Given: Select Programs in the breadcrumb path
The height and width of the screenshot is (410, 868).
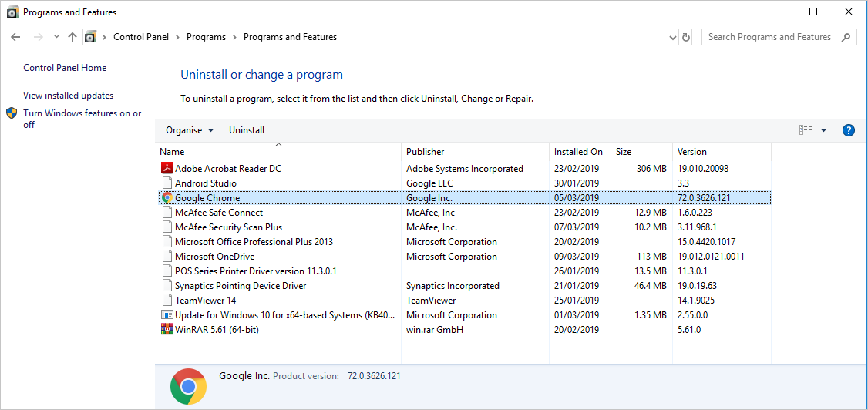Looking at the screenshot, I should [206, 37].
